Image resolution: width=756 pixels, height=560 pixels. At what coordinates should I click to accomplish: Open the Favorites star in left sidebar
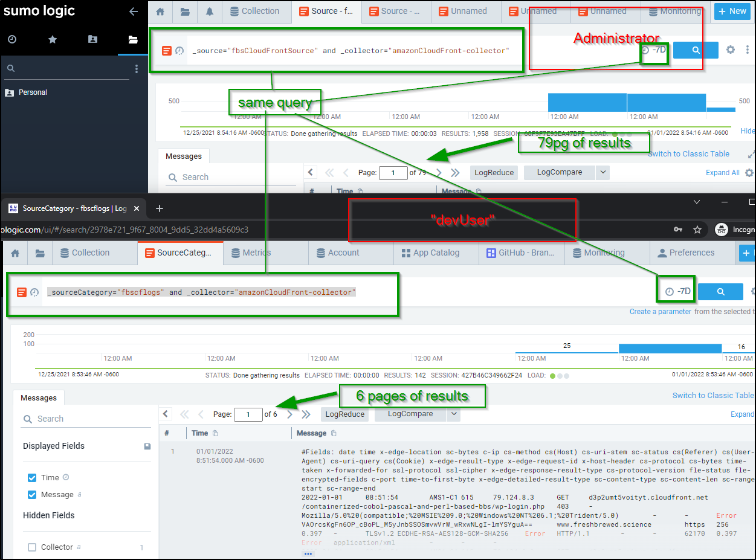(53, 39)
